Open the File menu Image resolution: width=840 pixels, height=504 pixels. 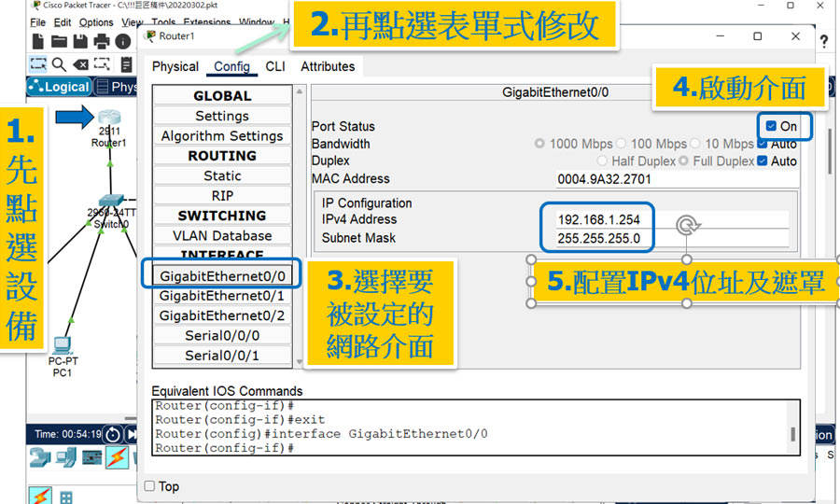(x=37, y=22)
